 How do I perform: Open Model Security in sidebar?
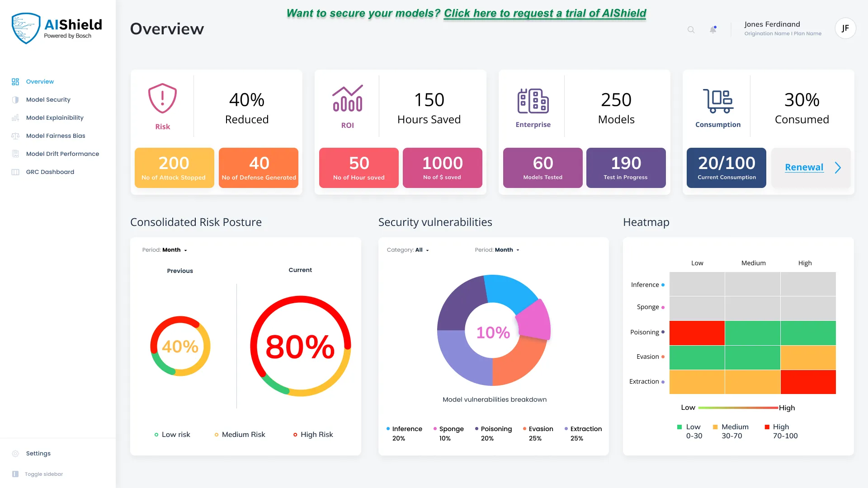[x=48, y=99]
